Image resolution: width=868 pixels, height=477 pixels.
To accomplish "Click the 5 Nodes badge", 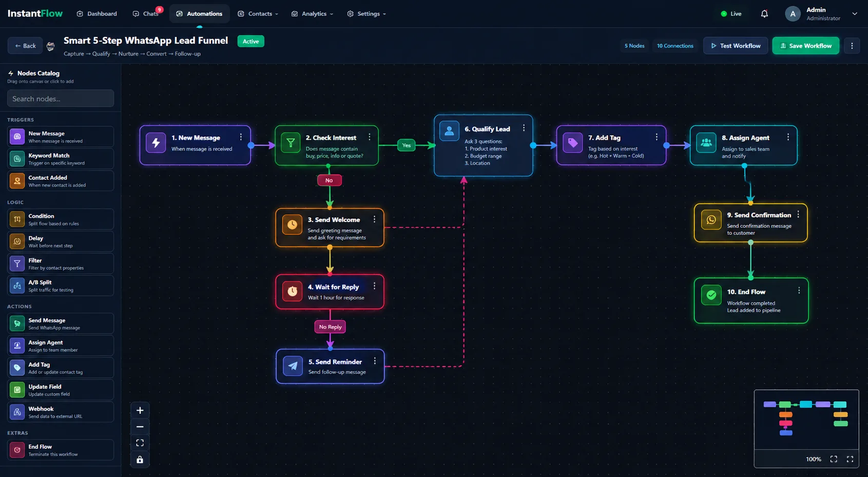I will tap(634, 46).
